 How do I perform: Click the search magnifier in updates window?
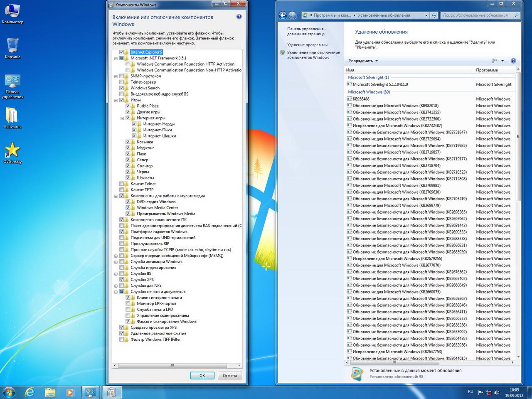pos(517,15)
